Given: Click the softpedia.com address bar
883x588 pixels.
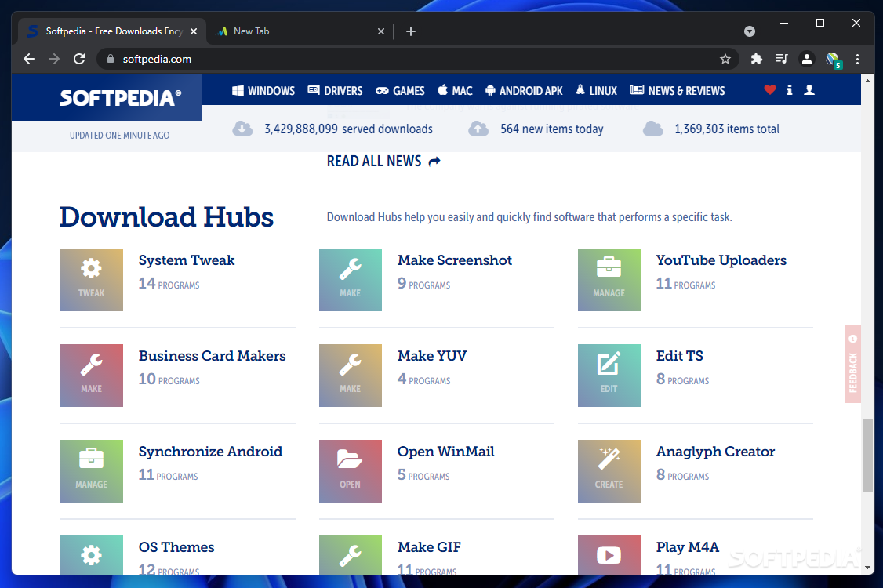Looking at the screenshot, I should 416,59.
